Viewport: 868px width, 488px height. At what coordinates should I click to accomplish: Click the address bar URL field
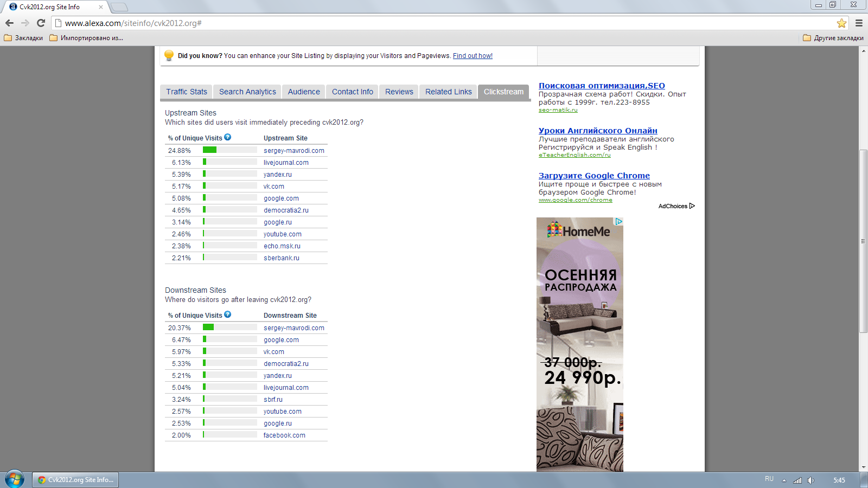(380, 23)
